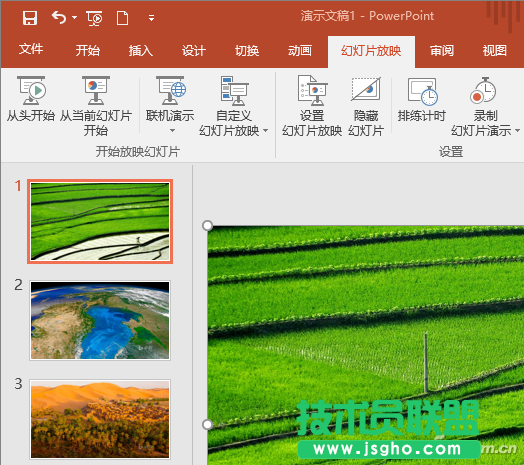
Task: Select slide 3 desert thumbnail
Action: point(100,419)
